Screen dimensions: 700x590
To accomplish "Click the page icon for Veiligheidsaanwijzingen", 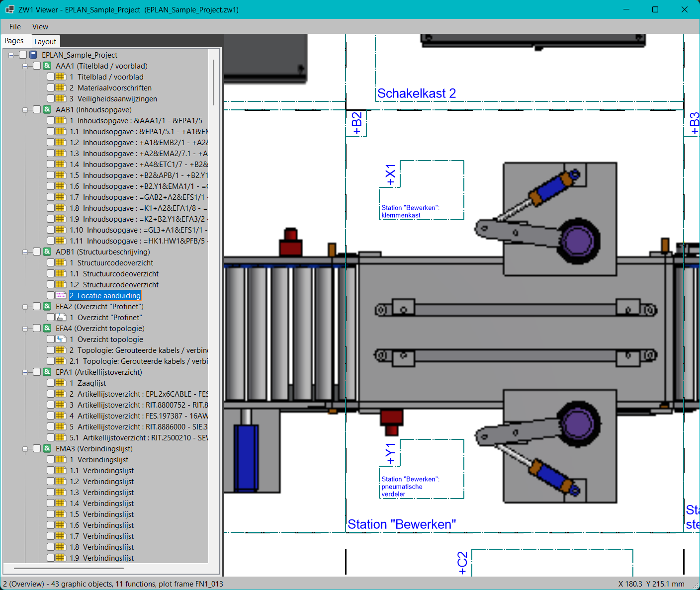I will 61,98.
